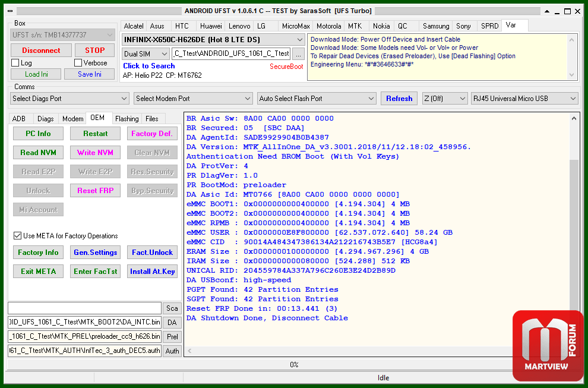Click the DA file button
588x388 pixels.
(172, 322)
